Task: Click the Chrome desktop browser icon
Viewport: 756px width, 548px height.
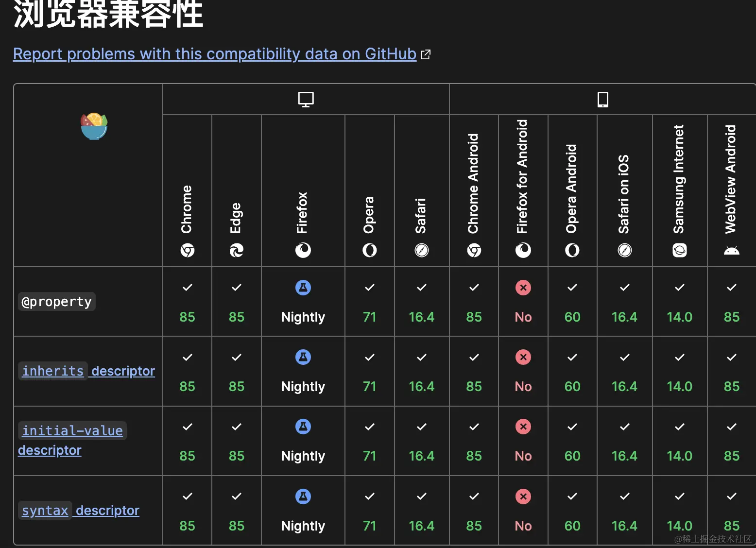Action: click(188, 250)
